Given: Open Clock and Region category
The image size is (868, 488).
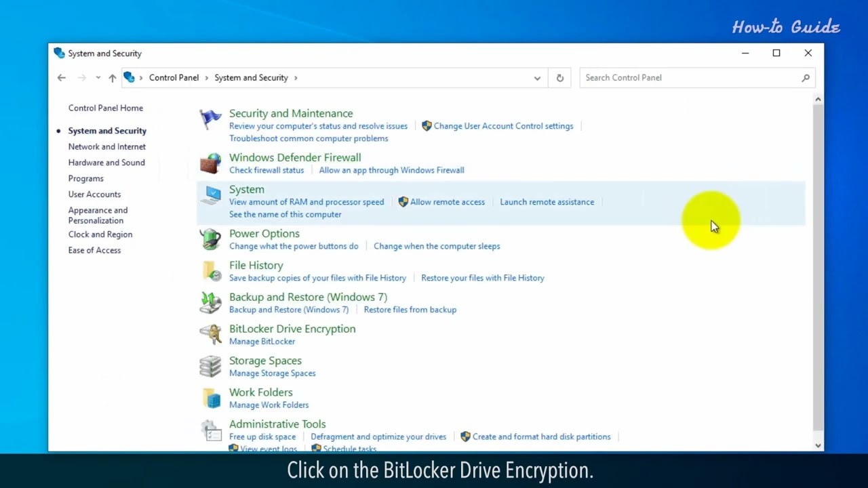Looking at the screenshot, I should 100,235.
